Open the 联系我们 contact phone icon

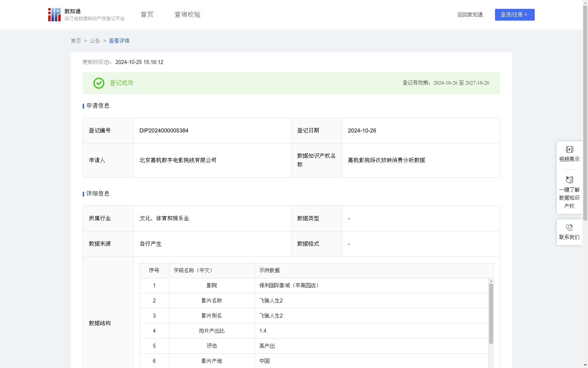click(569, 227)
